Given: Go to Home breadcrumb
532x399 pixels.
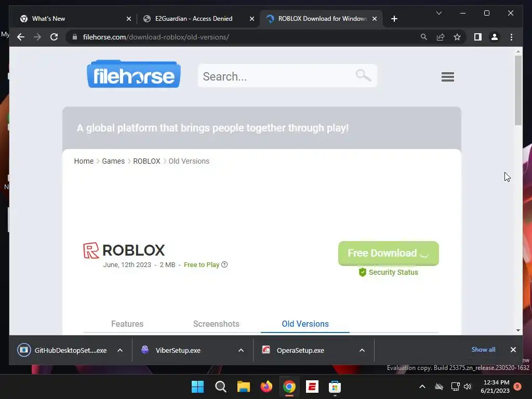Looking at the screenshot, I should click(84, 161).
